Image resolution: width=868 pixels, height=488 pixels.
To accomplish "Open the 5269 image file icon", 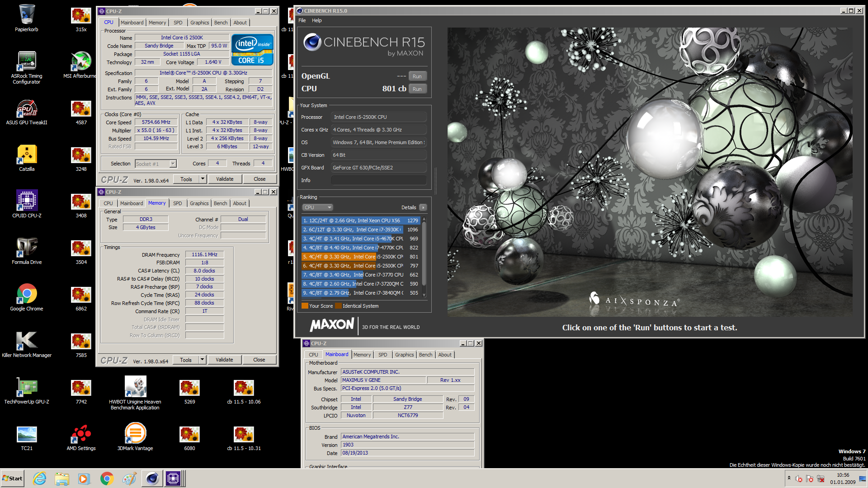I will (189, 392).
